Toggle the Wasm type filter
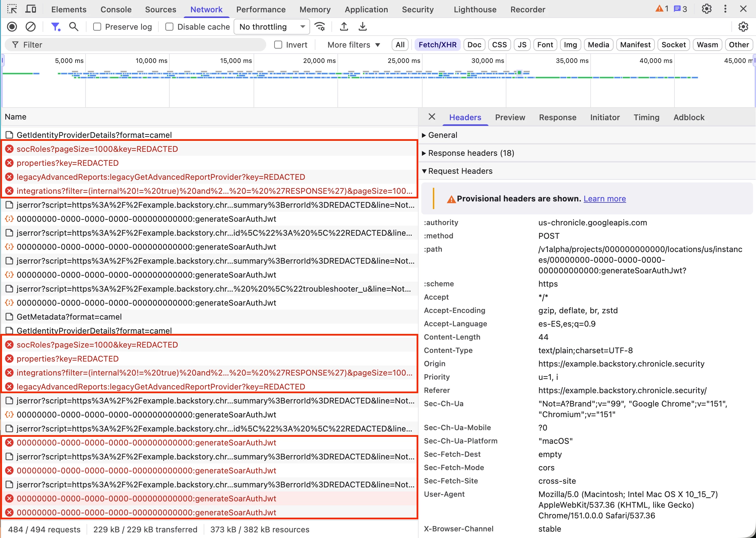 (707, 45)
